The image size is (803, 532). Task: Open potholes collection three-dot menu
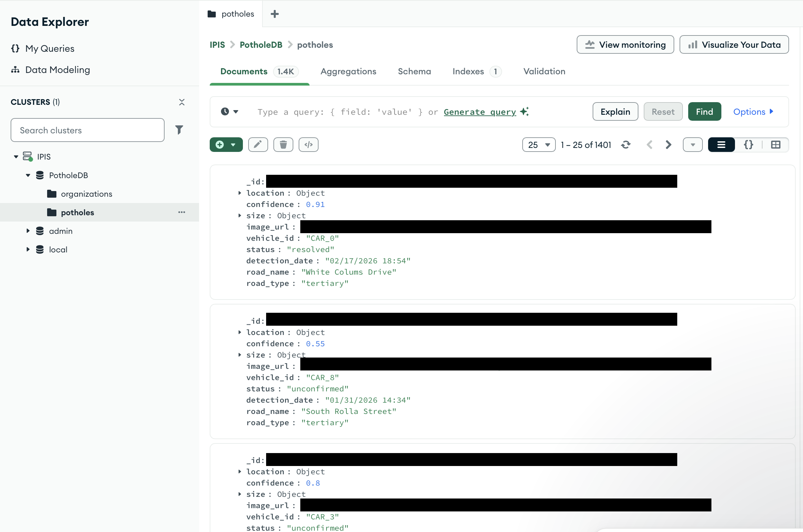point(182,212)
